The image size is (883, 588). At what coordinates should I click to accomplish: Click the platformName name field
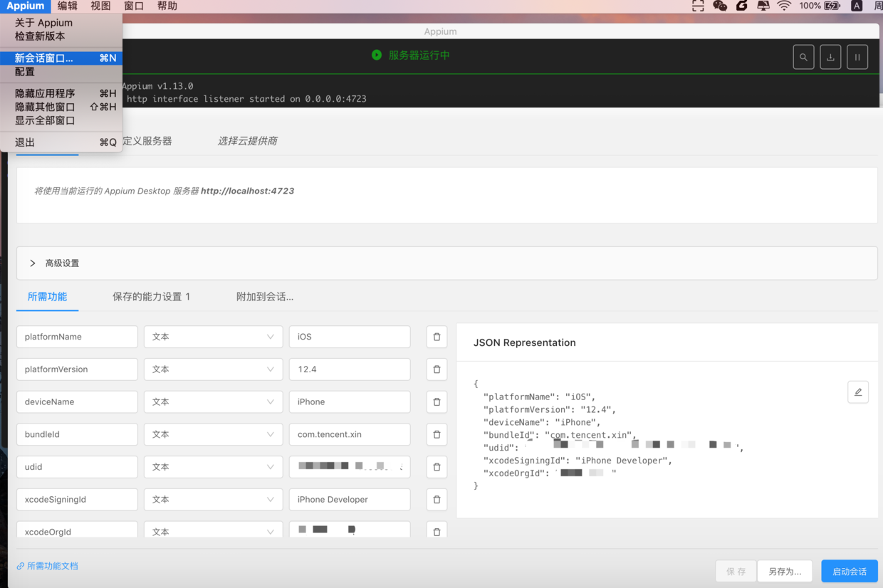point(77,337)
